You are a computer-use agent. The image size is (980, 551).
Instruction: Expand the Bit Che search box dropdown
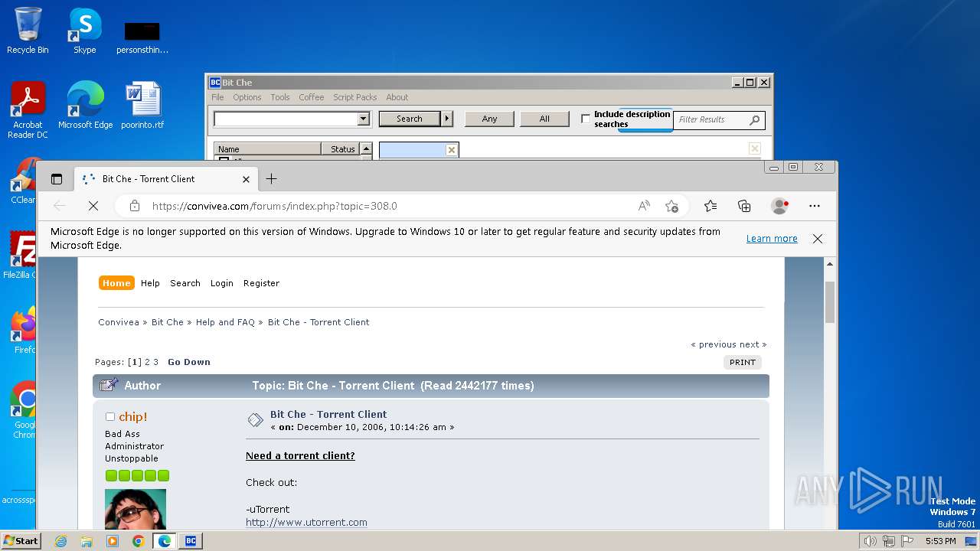(x=363, y=119)
